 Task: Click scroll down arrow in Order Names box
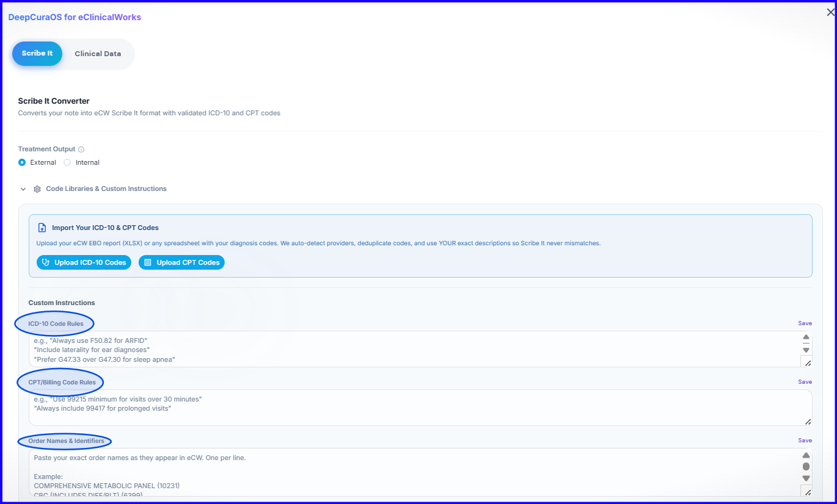806,478
